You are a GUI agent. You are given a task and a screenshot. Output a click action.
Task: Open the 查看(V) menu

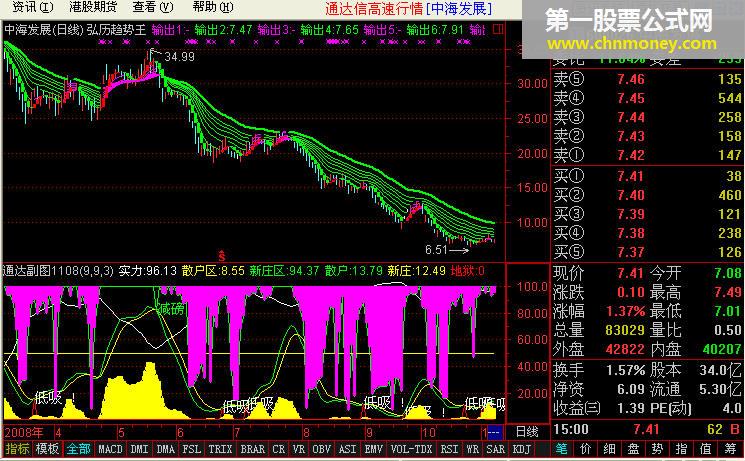pyautogui.click(x=153, y=7)
